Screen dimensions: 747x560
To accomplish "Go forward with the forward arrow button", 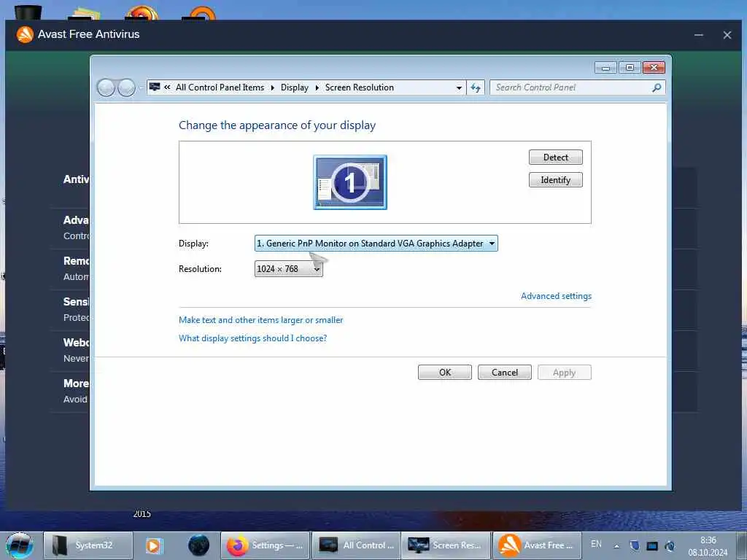I will coord(126,87).
